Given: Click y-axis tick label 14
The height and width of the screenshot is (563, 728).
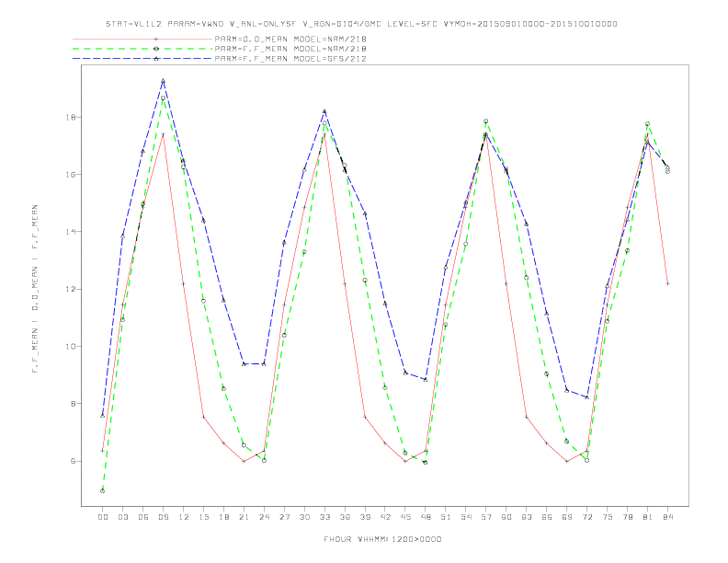Looking at the screenshot, I should click(x=71, y=232).
